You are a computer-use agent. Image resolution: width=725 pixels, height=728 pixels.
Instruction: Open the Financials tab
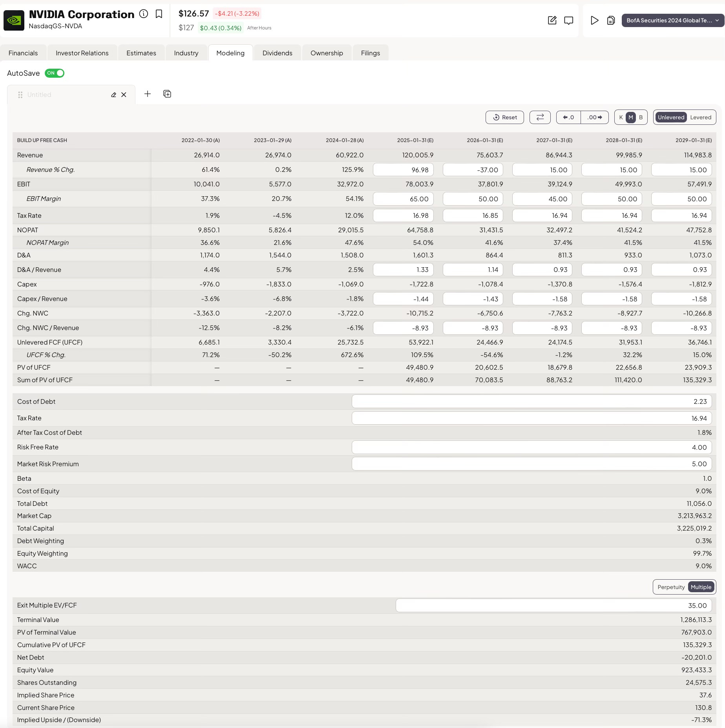coord(23,53)
